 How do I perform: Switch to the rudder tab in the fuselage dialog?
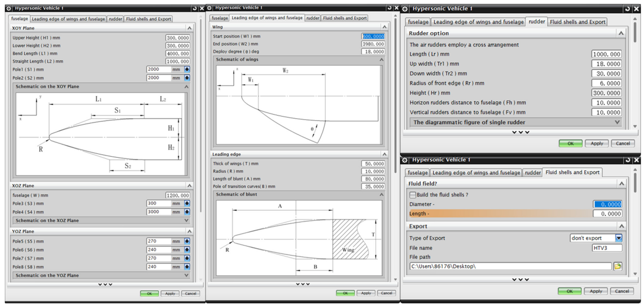pos(115,19)
